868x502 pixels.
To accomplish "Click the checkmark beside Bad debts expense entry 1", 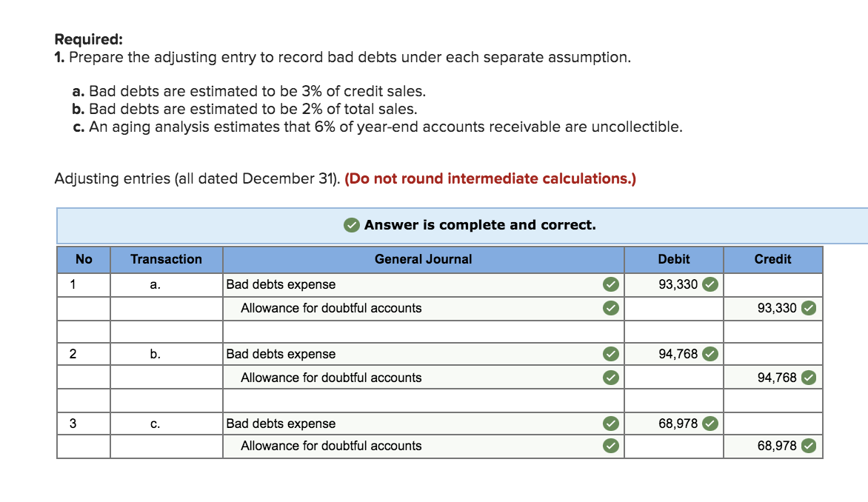I will 611,284.
